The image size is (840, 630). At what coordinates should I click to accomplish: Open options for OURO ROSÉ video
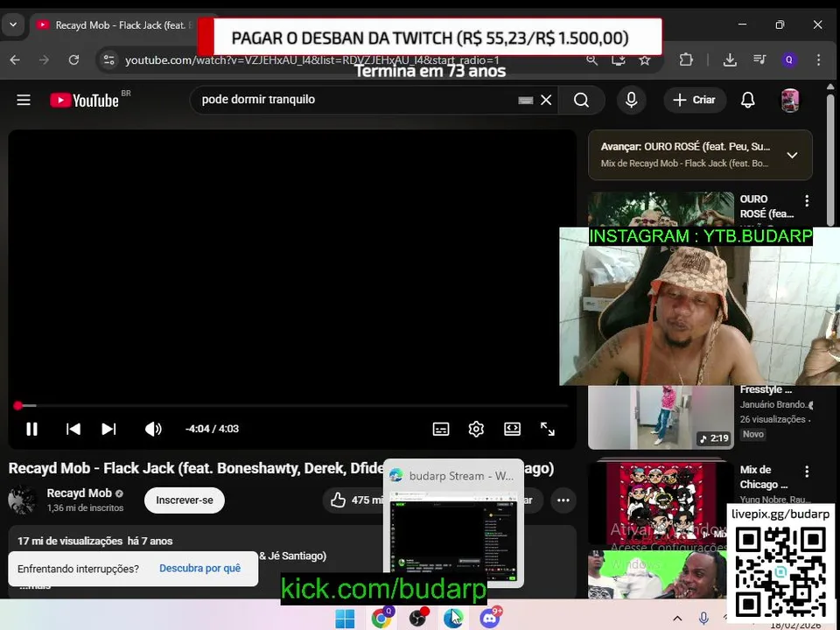pos(807,201)
